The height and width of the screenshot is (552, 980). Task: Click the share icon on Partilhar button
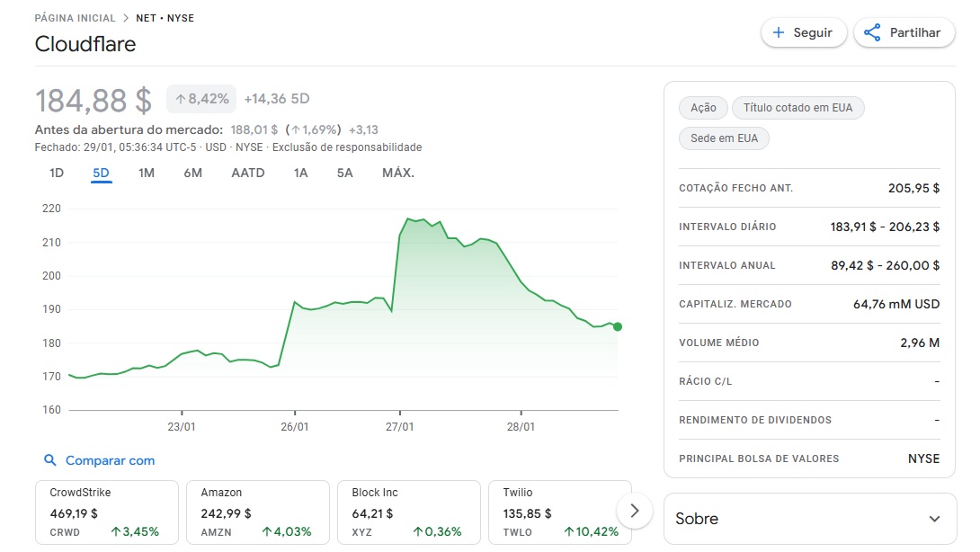click(x=871, y=32)
